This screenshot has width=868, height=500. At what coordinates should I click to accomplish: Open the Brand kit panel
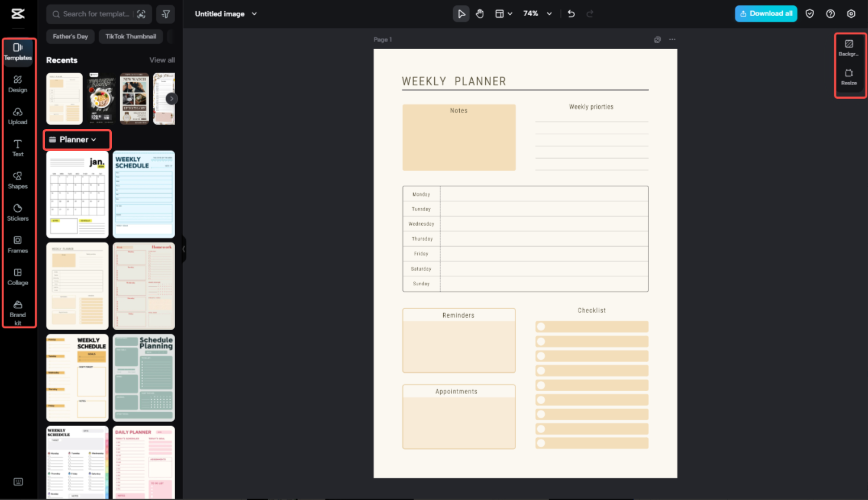coord(18,312)
